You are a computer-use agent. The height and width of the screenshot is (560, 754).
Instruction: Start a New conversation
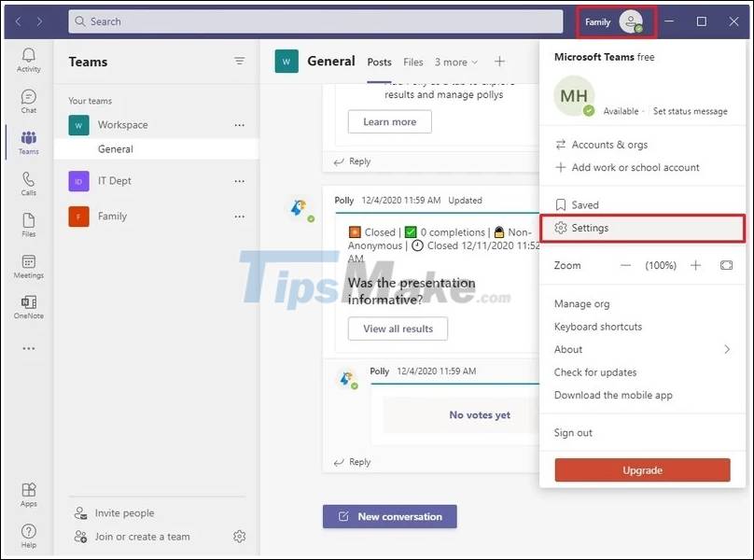389,516
